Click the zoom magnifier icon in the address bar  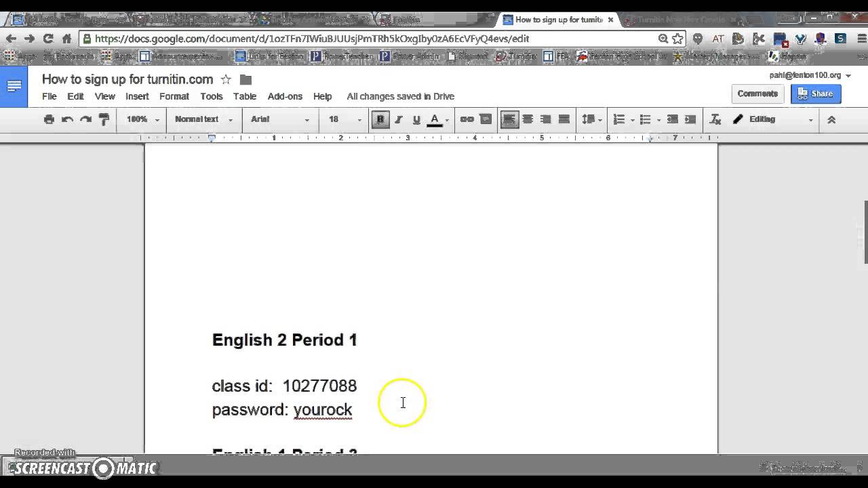tap(663, 39)
